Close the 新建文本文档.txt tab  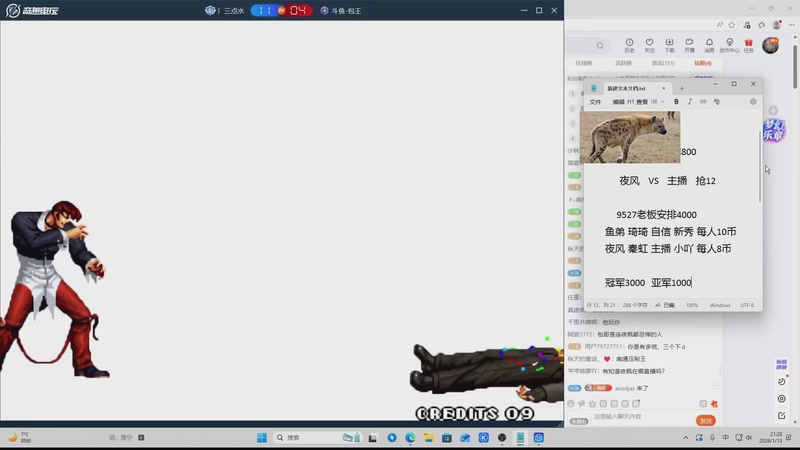click(x=664, y=88)
